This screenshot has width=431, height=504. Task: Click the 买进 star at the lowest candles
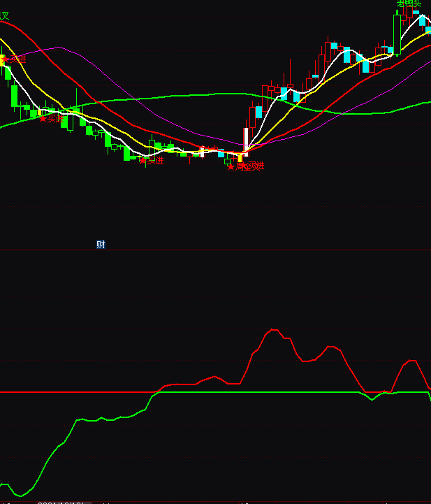click(x=151, y=161)
